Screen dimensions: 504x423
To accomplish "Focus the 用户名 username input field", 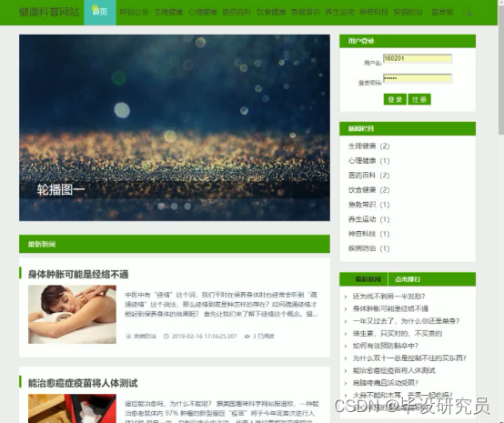I will point(418,58).
